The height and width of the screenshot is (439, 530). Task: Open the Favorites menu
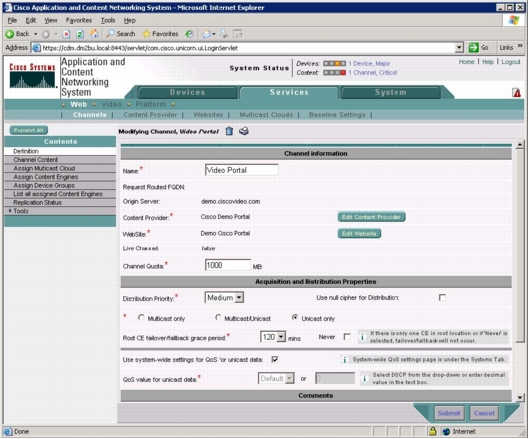click(79, 20)
